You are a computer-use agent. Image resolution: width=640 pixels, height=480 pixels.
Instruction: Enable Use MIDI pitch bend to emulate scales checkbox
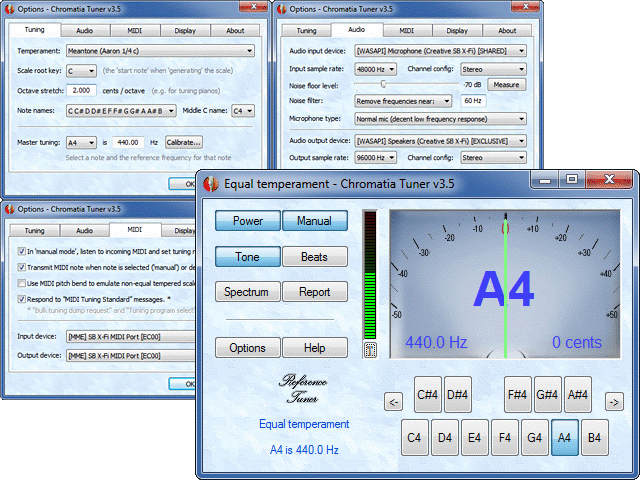point(21,283)
